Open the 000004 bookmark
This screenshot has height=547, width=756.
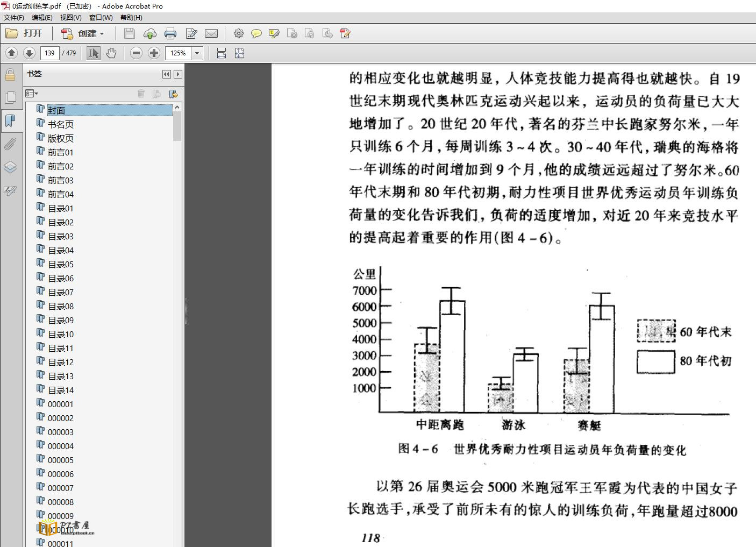pos(61,446)
